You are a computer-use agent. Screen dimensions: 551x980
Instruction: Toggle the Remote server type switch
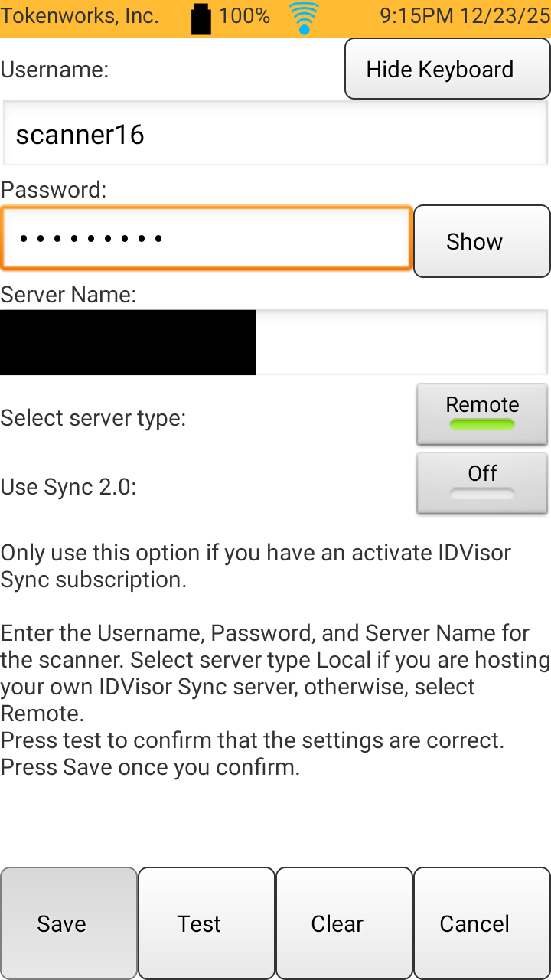[x=482, y=414]
